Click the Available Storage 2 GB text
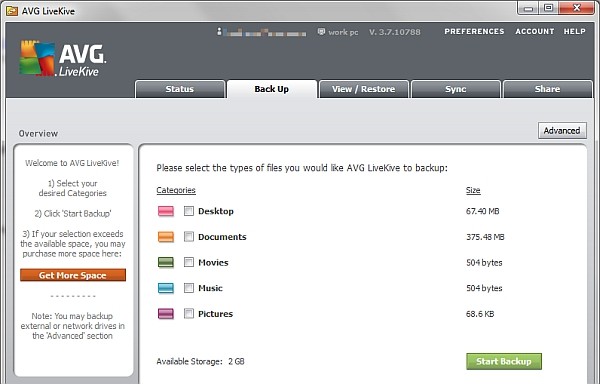This screenshot has height=384, width=600. pyautogui.click(x=200, y=361)
